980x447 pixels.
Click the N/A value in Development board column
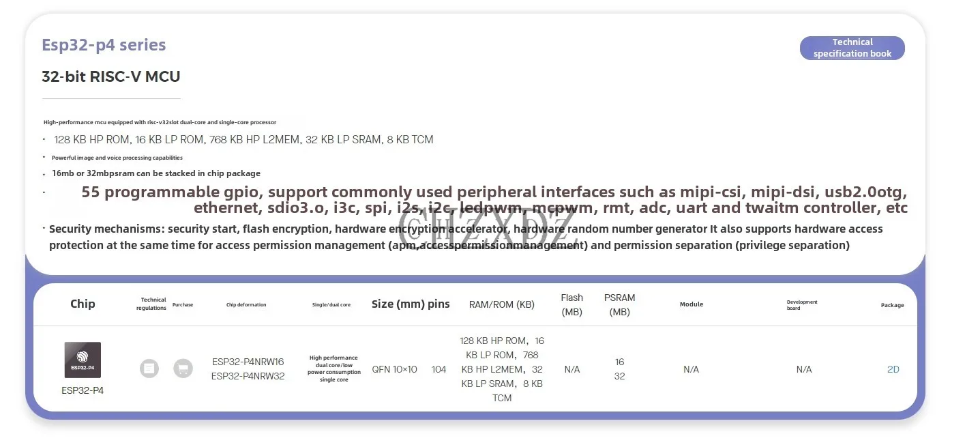[804, 369]
